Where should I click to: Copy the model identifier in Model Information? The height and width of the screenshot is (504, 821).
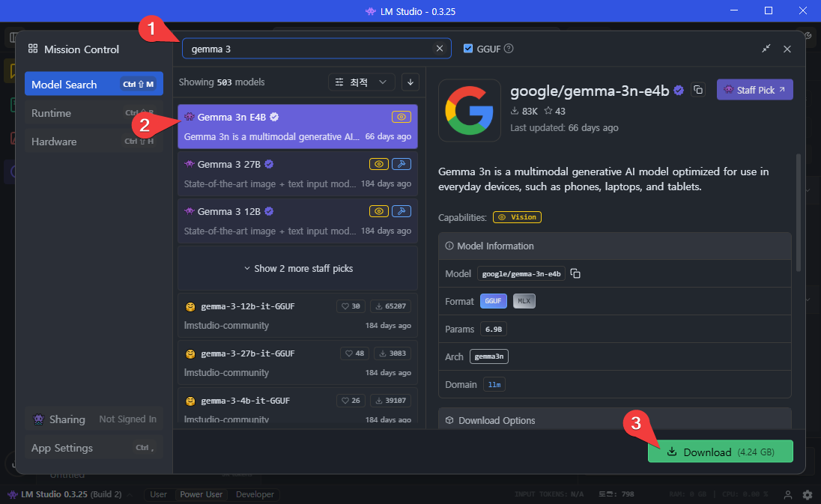pos(575,274)
